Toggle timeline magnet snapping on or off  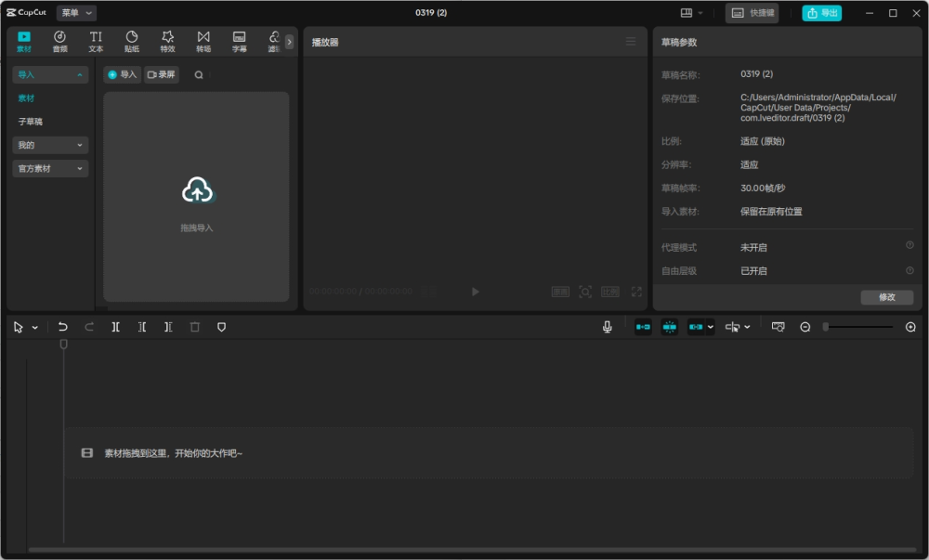coord(643,326)
